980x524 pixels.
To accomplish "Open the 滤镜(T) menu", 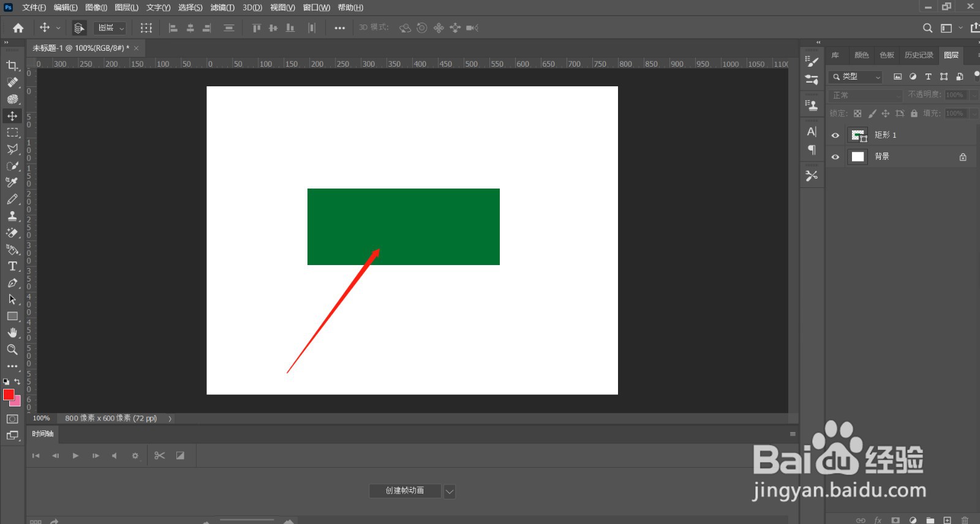I will (x=222, y=7).
